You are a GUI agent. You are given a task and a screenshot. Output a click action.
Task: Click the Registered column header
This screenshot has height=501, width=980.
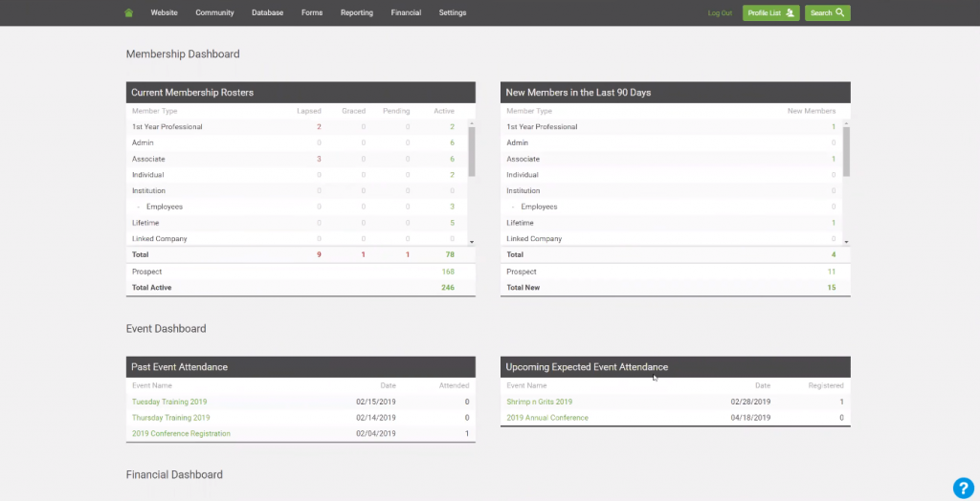pyautogui.click(x=826, y=385)
